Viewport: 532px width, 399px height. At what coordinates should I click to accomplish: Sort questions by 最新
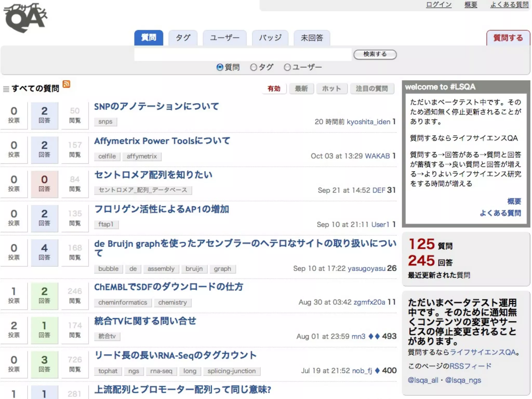[301, 89]
